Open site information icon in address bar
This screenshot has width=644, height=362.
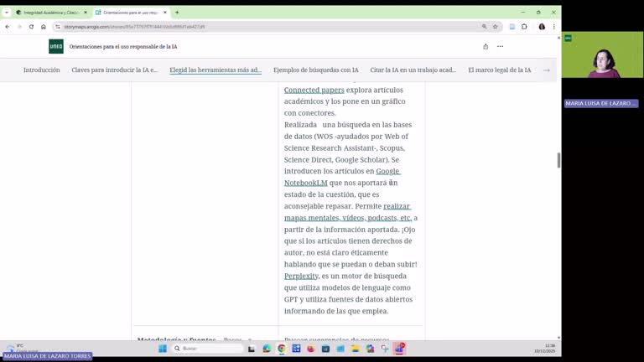[x=58, y=27]
